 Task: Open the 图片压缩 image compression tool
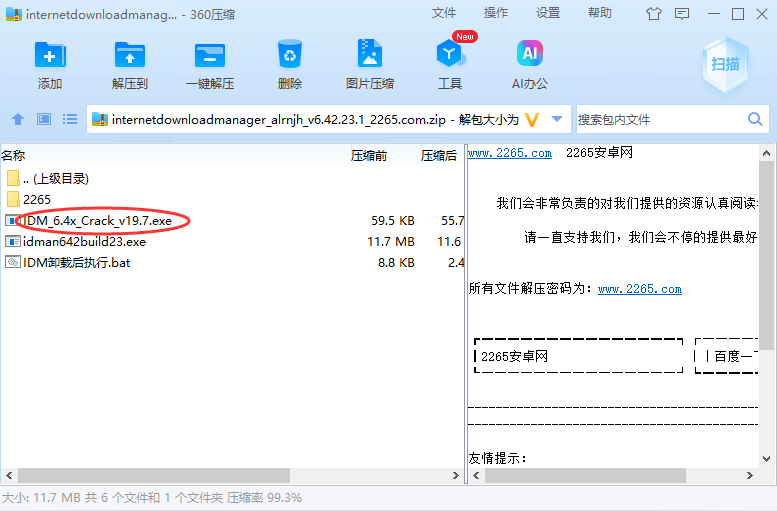(370, 53)
